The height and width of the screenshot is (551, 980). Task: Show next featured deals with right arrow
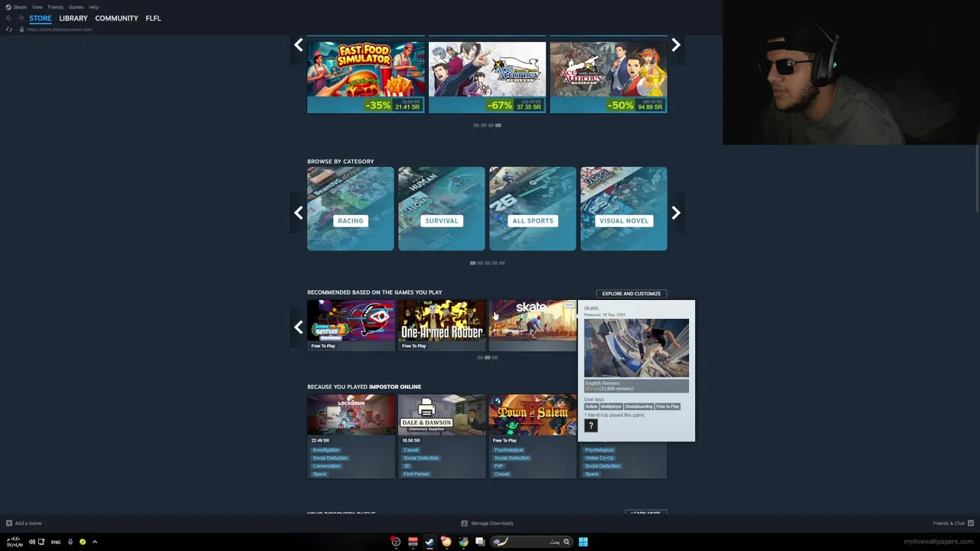click(x=676, y=45)
